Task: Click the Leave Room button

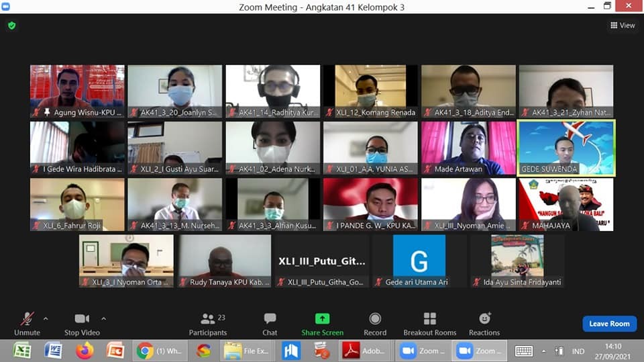Action: click(x=609, y=324)
